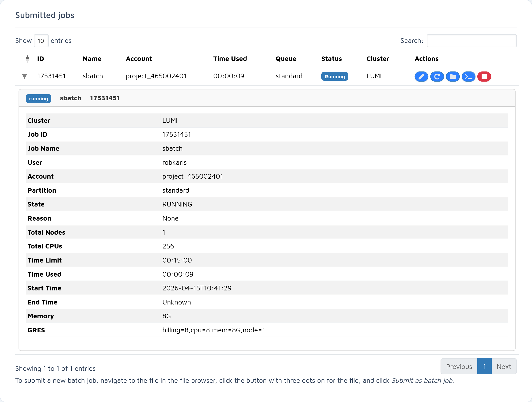Go to Previous page of jobs
The height and width of the screenshot is (402, 532).
459,366
